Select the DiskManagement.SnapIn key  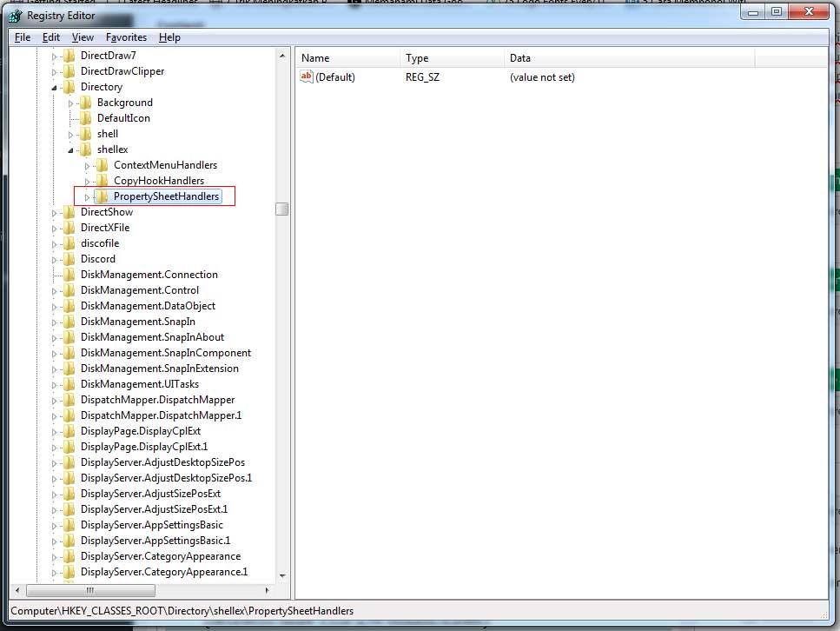click(137, 322)
